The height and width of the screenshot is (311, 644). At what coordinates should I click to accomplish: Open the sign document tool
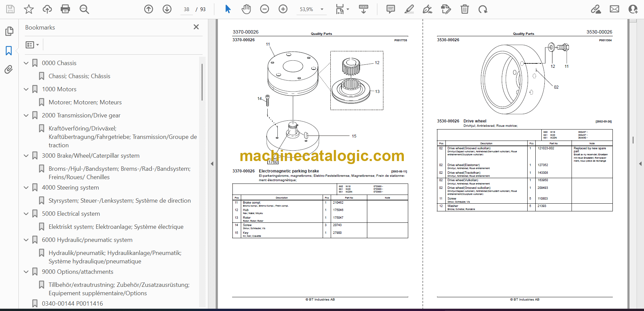tap(427, 9)
